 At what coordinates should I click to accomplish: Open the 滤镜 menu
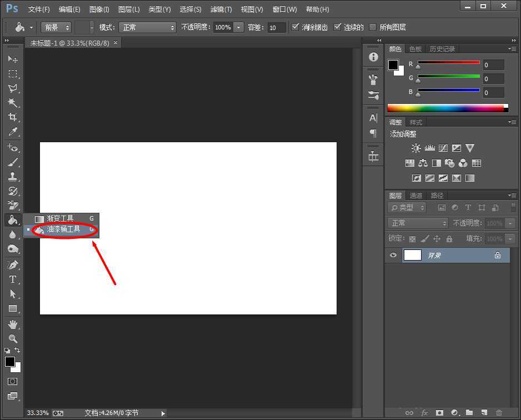(x=220, y=9)
